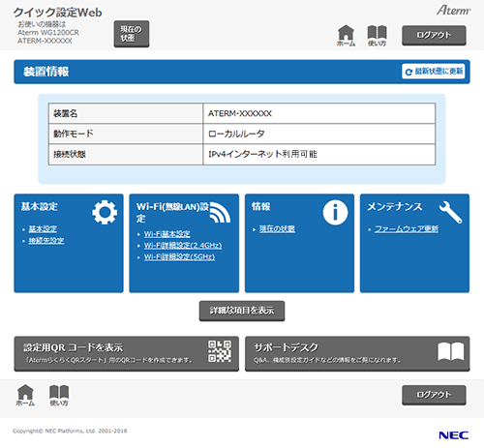
Task: Click 最新状態に更新 refresh button
Action: click(x=434, y=72)
